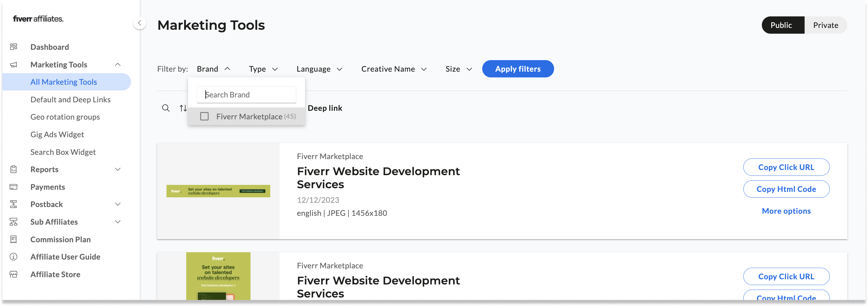The height and width of the screenshot is (306, 868).
Task: Open Default and Deep Links page
Action: click(70, 100)
